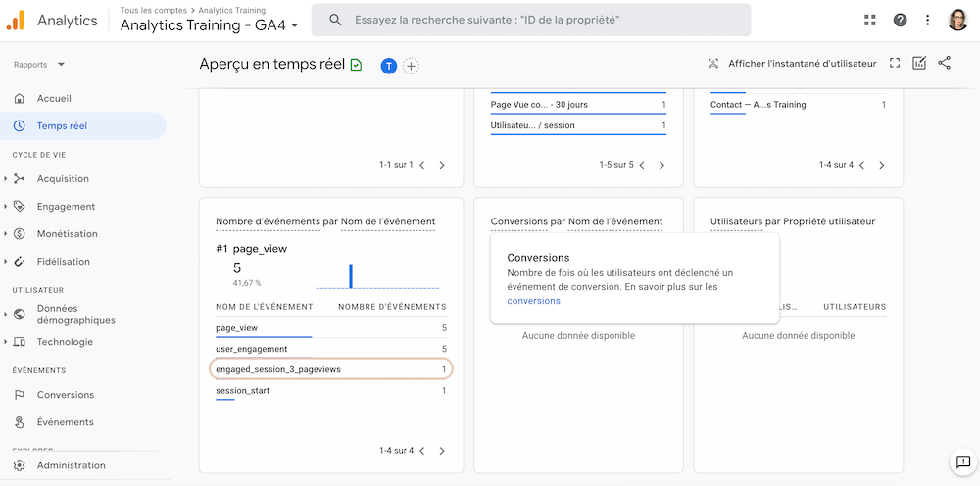Expand the Technologie section arrow
Viewport: 980px width, 486px height.
[6, 342]
